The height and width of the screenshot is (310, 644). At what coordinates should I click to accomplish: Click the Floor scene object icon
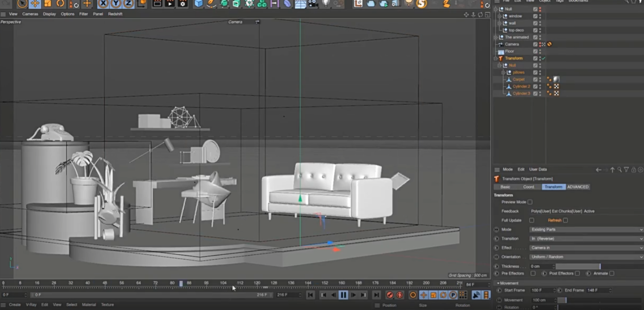point(300,4)
